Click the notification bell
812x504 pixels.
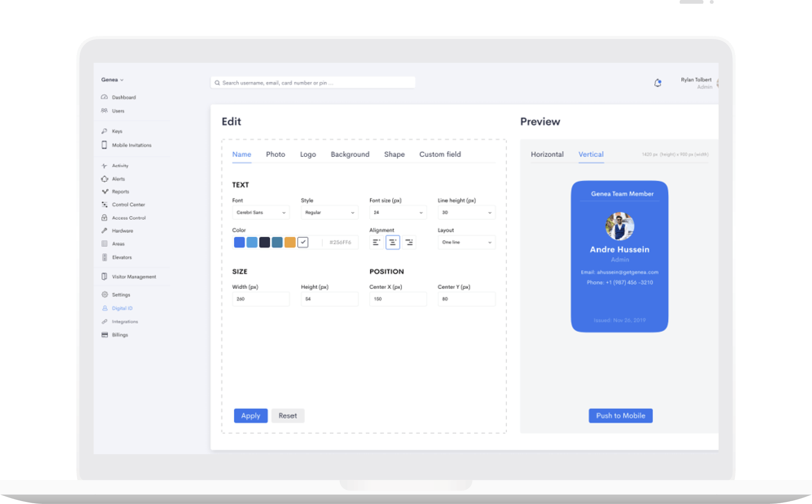(658, 83)
